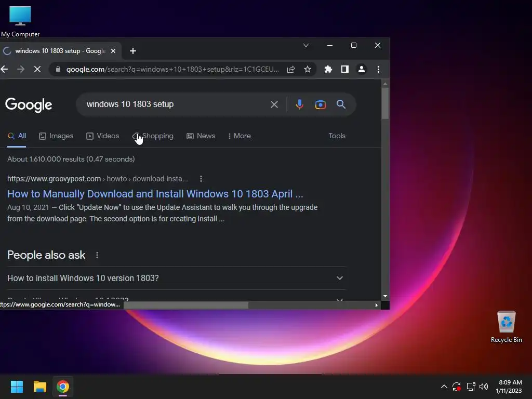Click the forward navigation arrow
The height and width of the screenshot is (399, 532).
[x=21, y=69]
